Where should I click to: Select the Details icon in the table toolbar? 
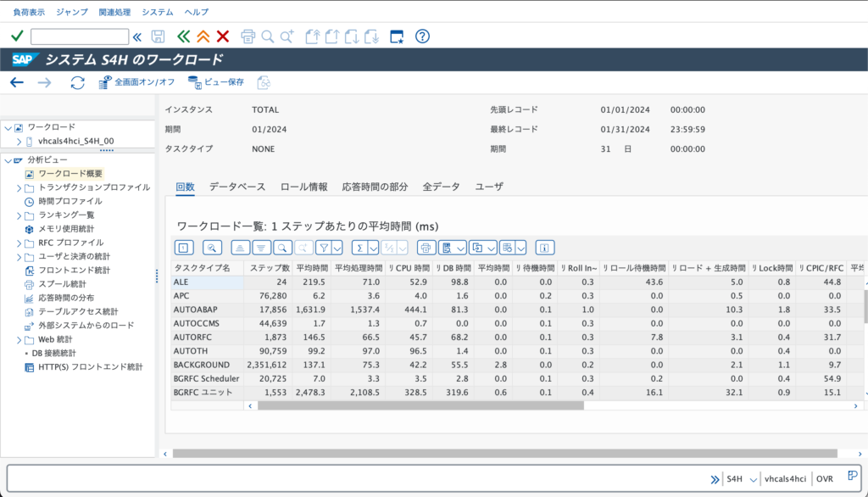182,248
